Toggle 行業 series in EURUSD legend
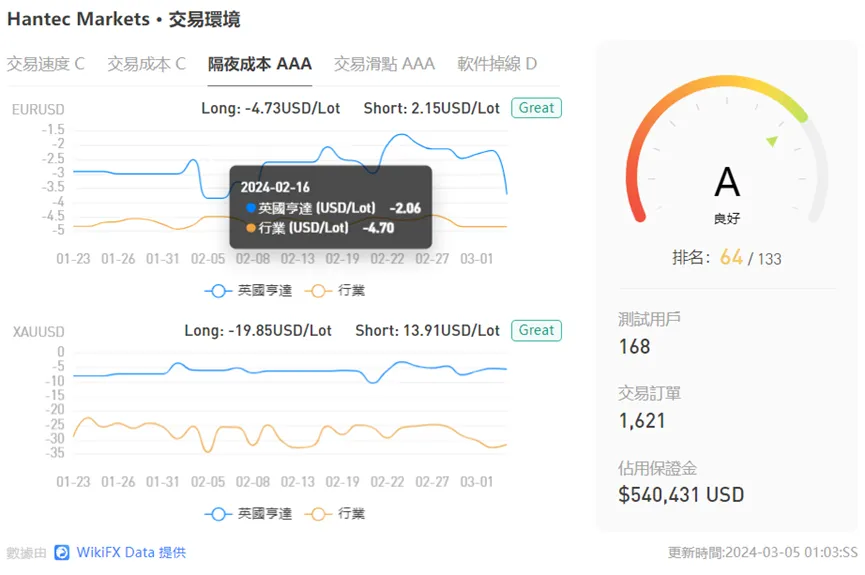The image size is (865, 575). pyautogui.click(x=335, y=291)
